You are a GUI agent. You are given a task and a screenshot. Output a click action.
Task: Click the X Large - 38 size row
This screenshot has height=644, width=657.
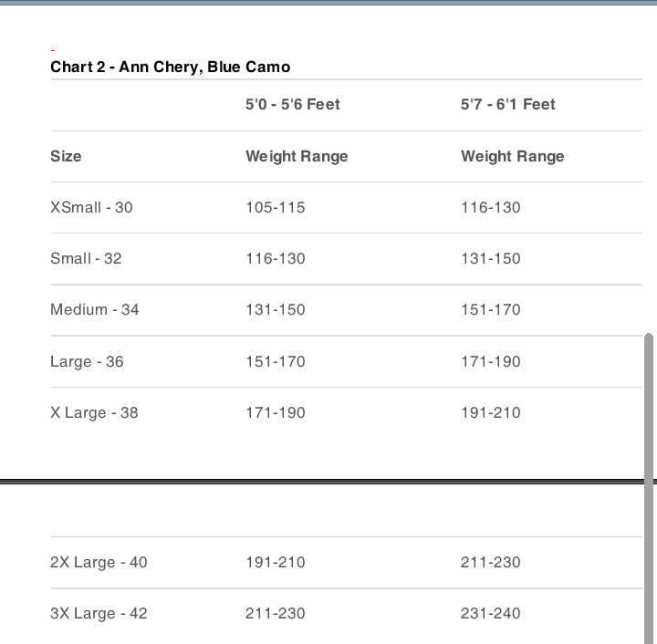click(94, 412)
